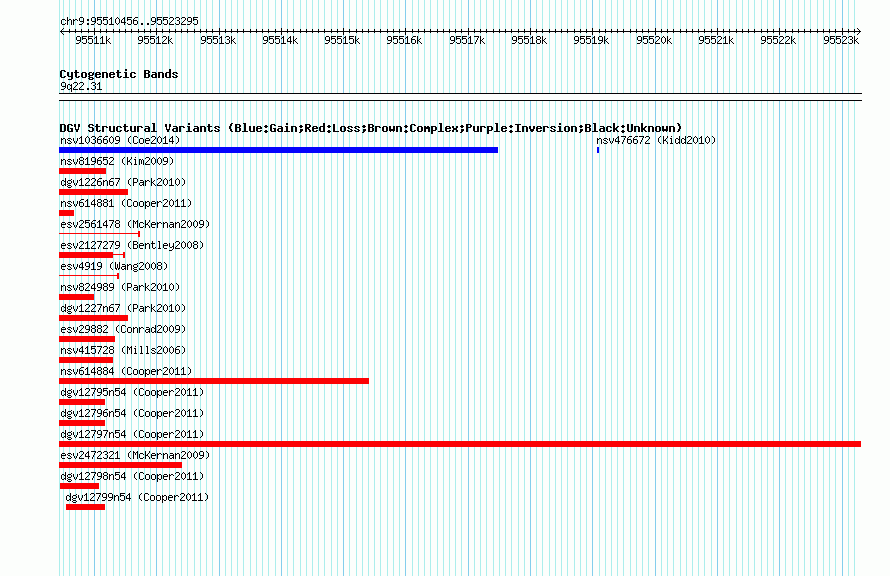
Task: Click nsv614884 (Cooper2011) label
Action: click(126, 371)
